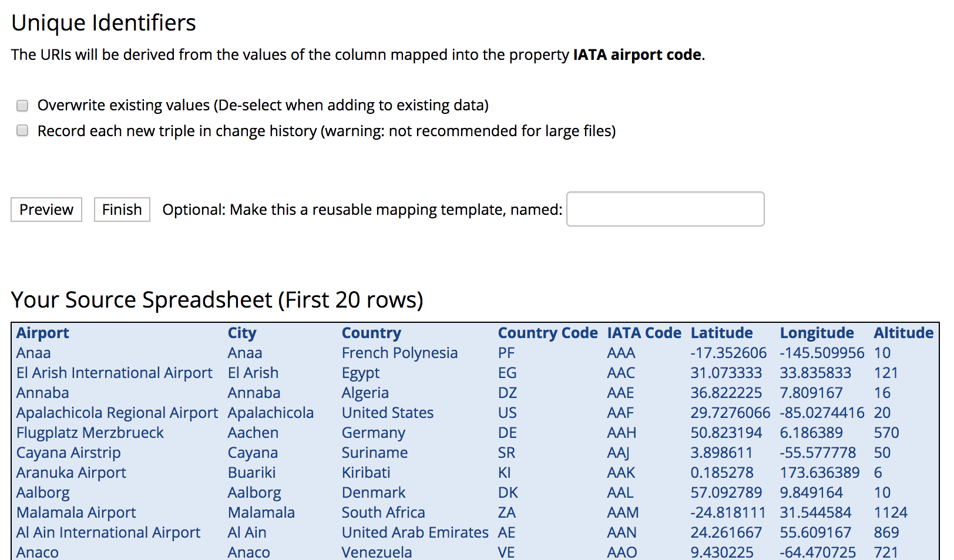
Task: Click the Malamala Airport cell
Action: point(76,512)
